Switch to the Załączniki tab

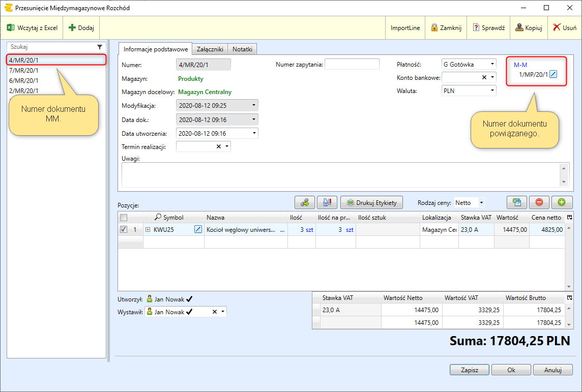click(x=210, y=49)
